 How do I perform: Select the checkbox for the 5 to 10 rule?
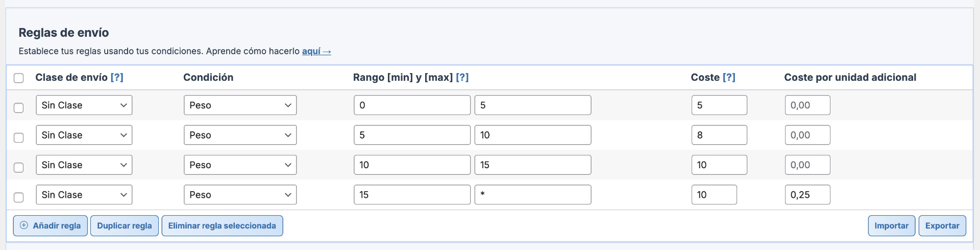(19, 138)
